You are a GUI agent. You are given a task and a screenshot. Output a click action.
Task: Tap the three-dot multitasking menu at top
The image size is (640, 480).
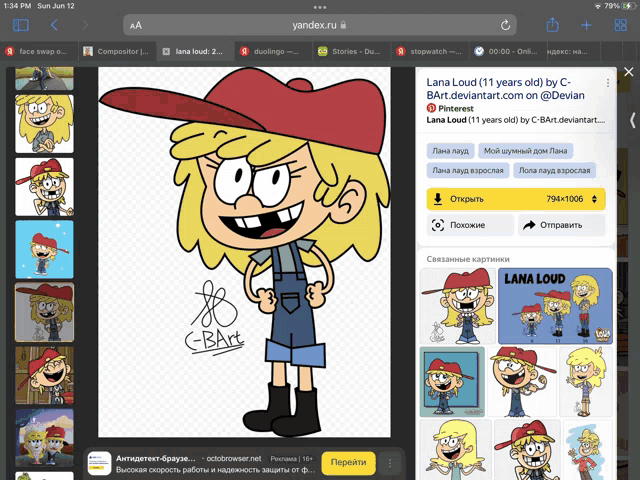click(320, 7)
